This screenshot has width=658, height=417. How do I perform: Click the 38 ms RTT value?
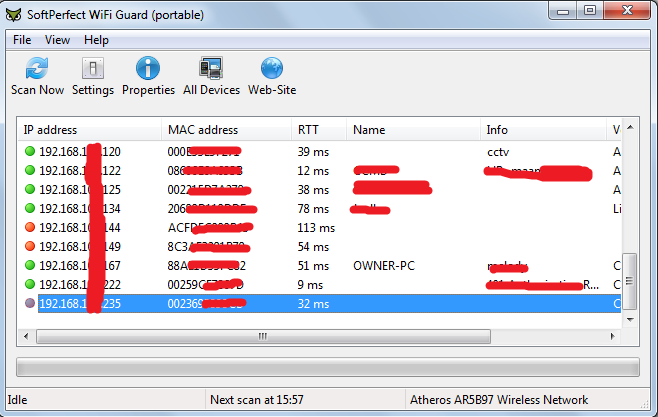pyautogui.click(x=313, y=190)
